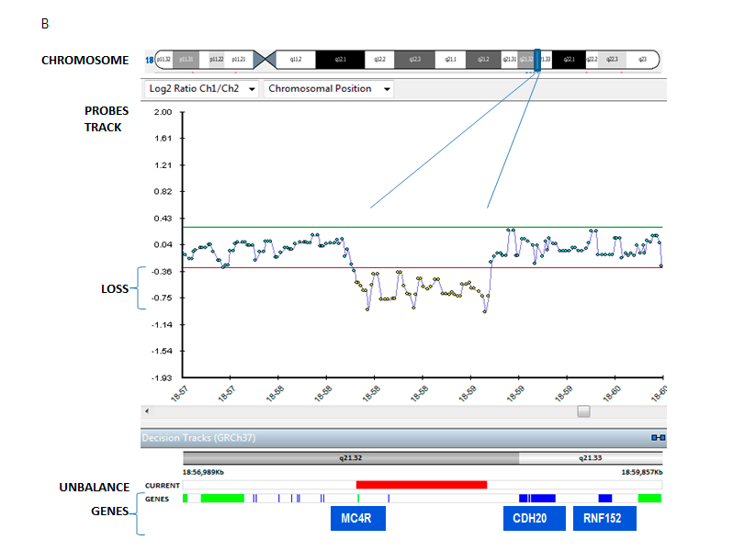Click the MC4R gene label
This screenshot has width=756, height=551.
click(357, 519)
